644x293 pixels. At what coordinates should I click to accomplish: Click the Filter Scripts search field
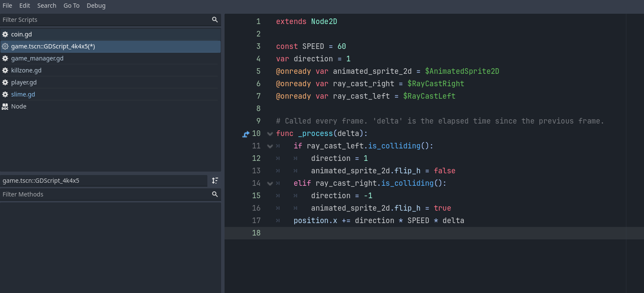pos(110,20)
